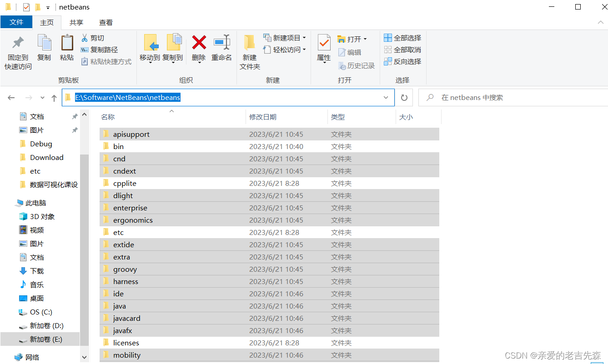Viewport: 608px width, 364px height.
Task: Click the Move to icon
Action: pyautogui.click(x=150, y=48)
